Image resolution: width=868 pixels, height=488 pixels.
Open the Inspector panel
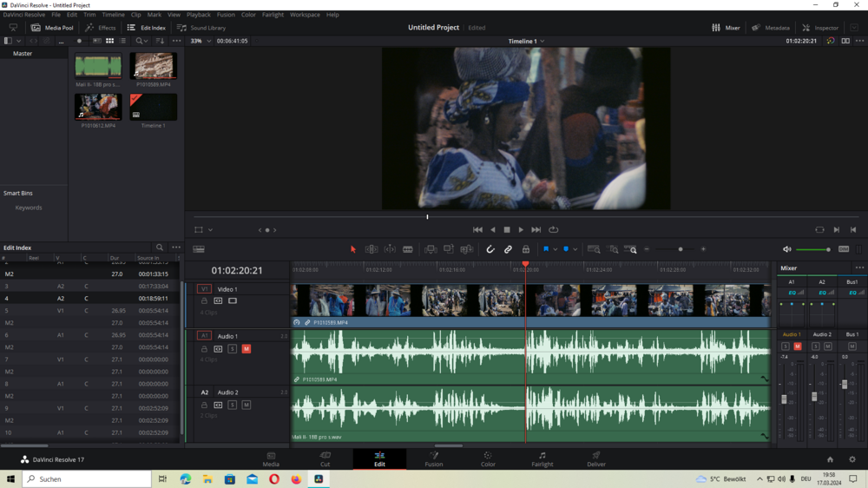[x=820, y=28]
